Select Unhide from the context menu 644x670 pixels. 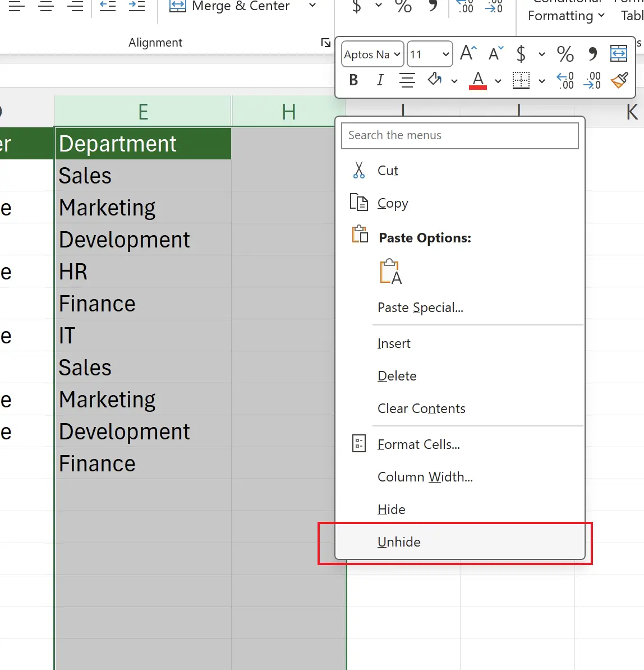(x=399, y=542)
